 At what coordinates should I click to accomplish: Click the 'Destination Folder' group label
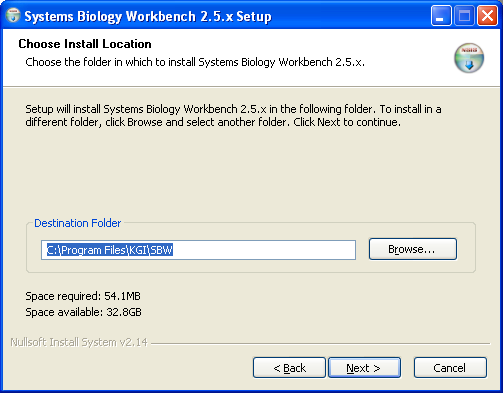click(78, 223)
